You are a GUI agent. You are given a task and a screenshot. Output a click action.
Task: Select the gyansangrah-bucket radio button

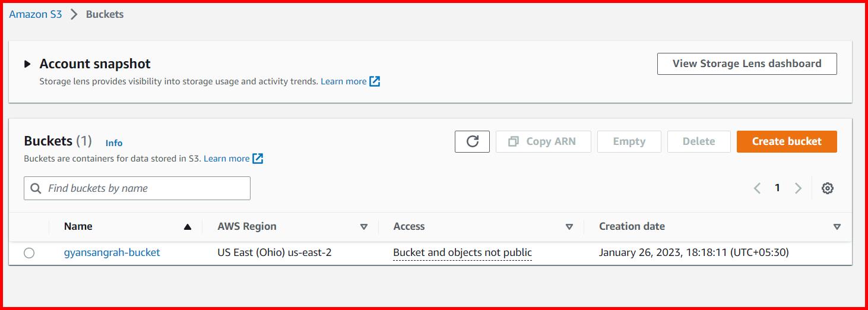coord(29,253)
